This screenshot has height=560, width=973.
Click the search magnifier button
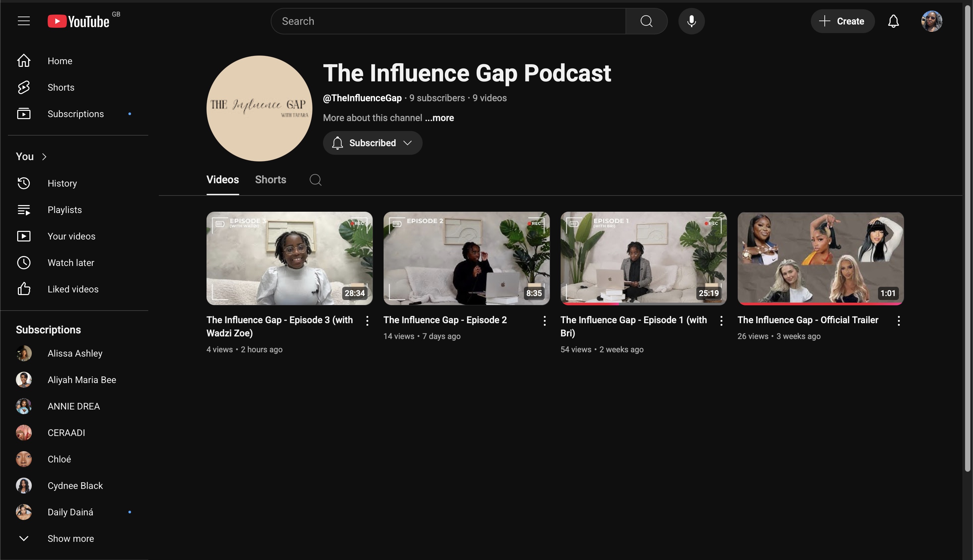pyautogui.click(x=646, y=21)
